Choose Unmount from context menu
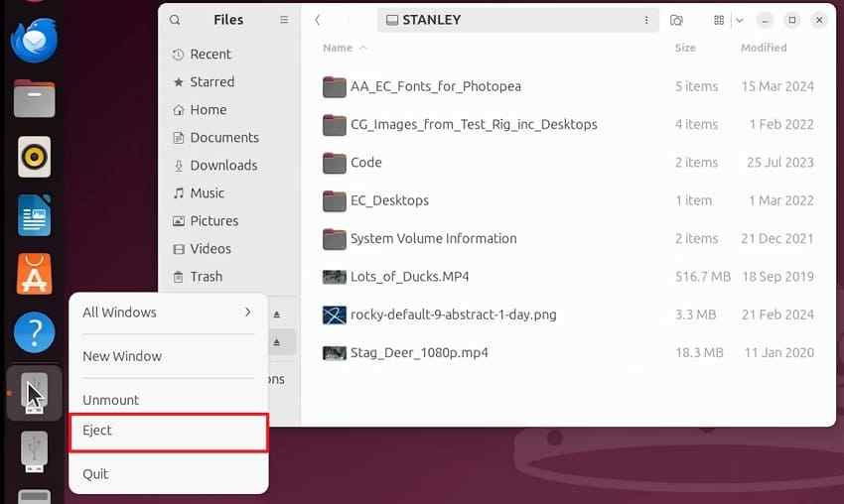 click(x=169, y=400)
